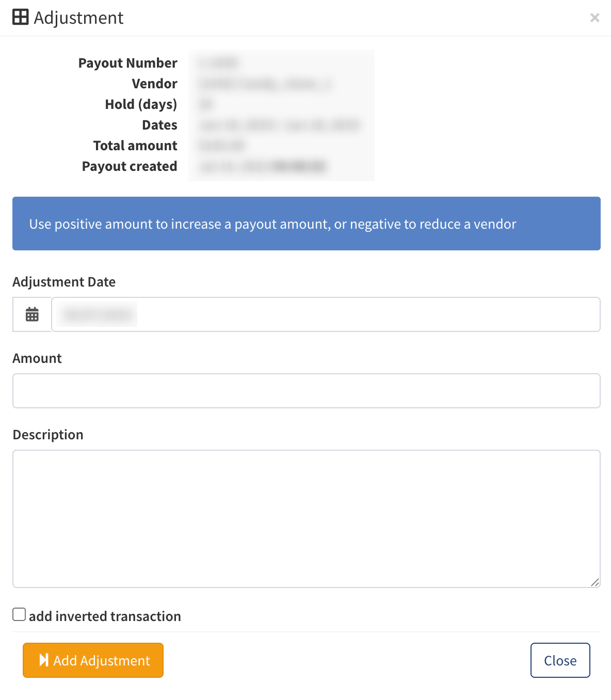Focus the Description text area
The height and width of the screenshot is (700, 611).
pyautogui.click(x=307, y=519)
